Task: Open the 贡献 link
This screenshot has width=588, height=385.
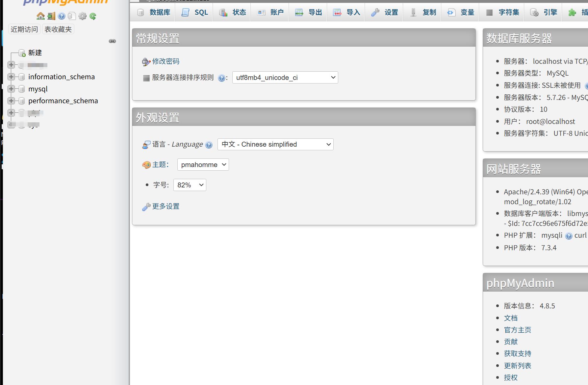Action: (511, 342)
